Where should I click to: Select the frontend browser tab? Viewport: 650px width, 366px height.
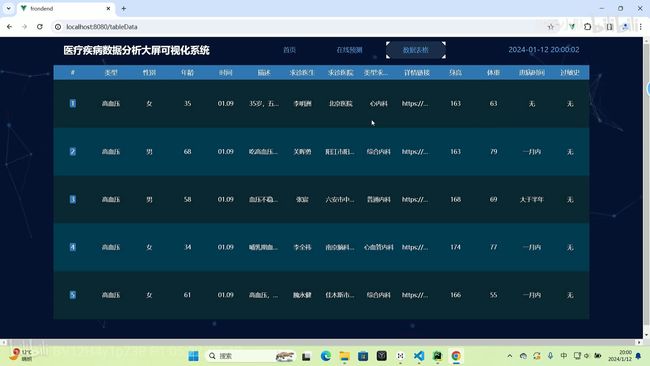tap(65, 8)
